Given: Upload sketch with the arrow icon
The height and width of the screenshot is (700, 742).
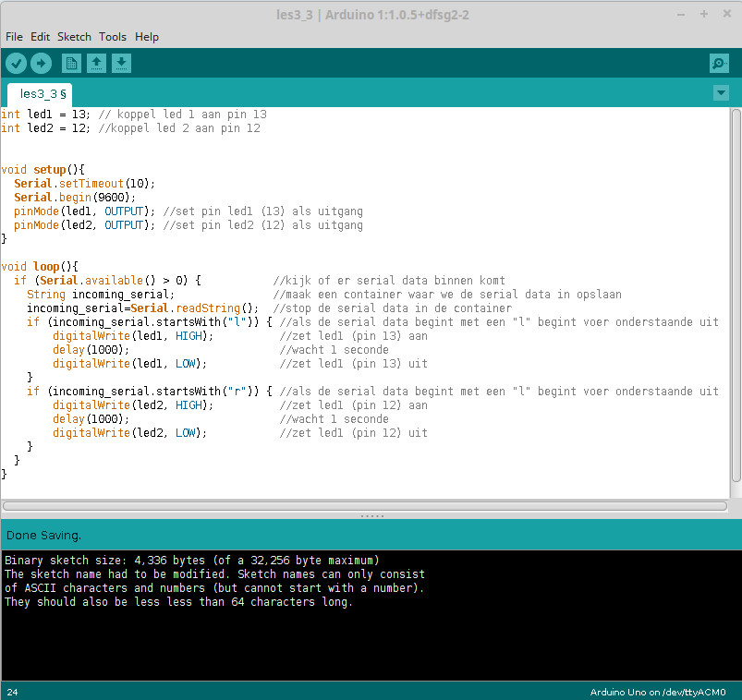Looking at the screenshot, I should 41,63.
